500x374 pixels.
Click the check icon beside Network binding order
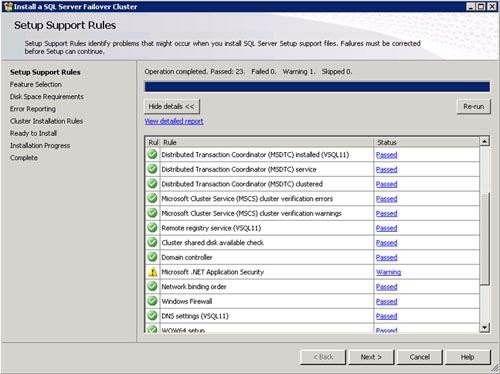[x=152, y=286]
